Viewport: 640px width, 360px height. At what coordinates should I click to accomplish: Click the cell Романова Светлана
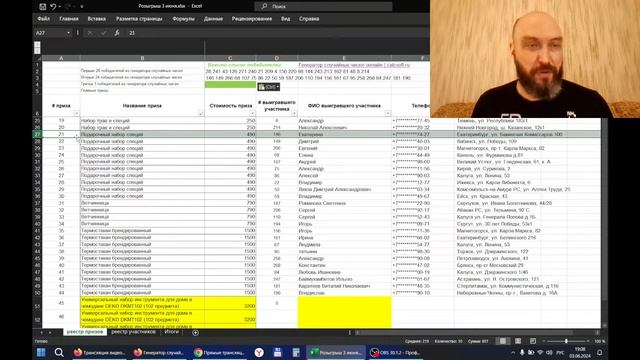344,203
